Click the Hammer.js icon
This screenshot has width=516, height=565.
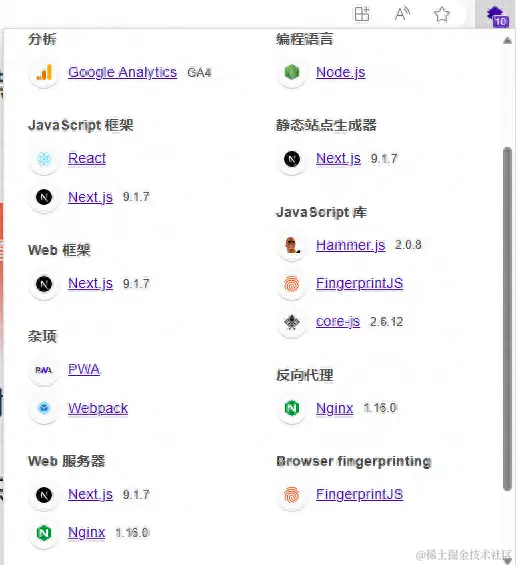point(292,245)
